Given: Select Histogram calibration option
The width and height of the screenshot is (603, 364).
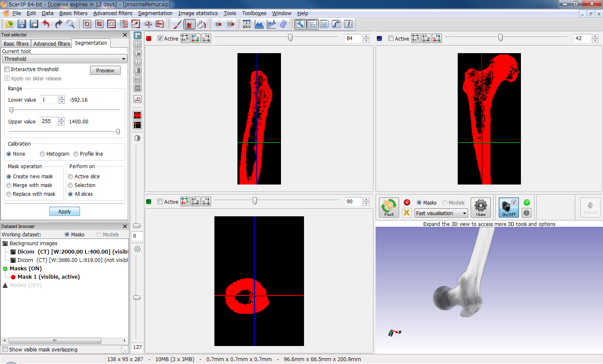Looking at the screenshot, I should [x=42, y=154].
